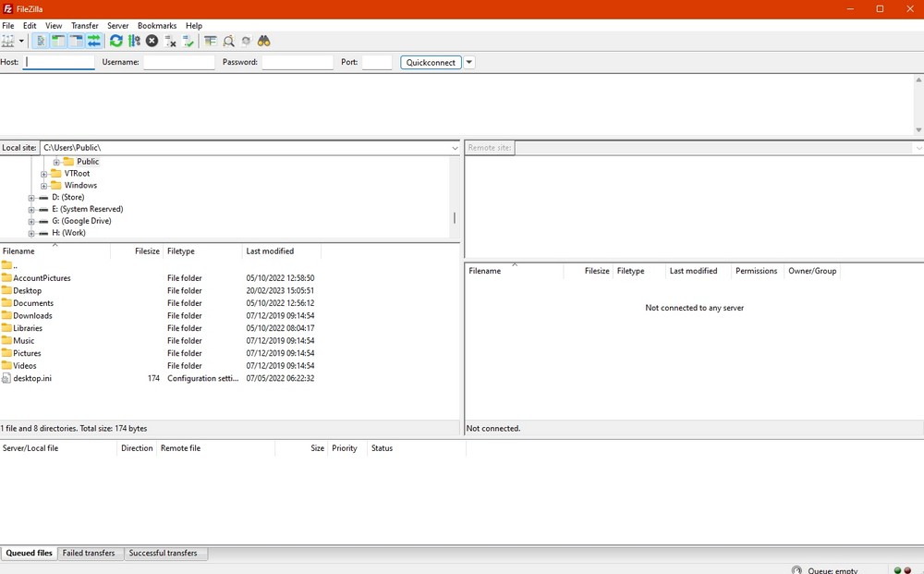Open the Server menu
924x574 pixels.
click(118, 25)
